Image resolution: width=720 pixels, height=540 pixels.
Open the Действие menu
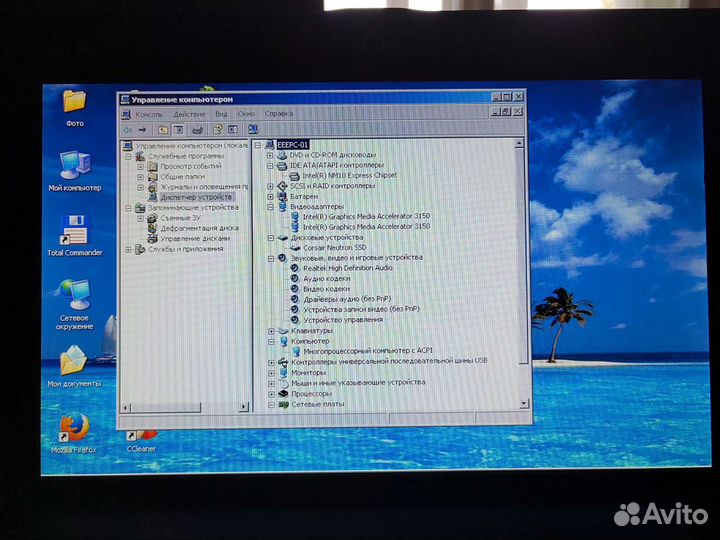189,114
